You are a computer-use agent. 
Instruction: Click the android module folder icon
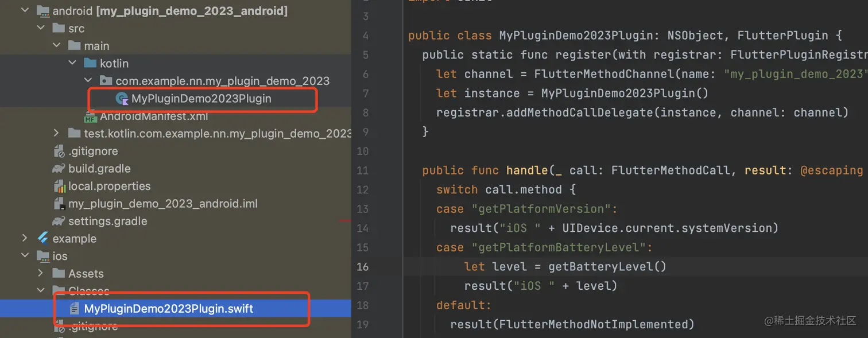tap(42, 10)
